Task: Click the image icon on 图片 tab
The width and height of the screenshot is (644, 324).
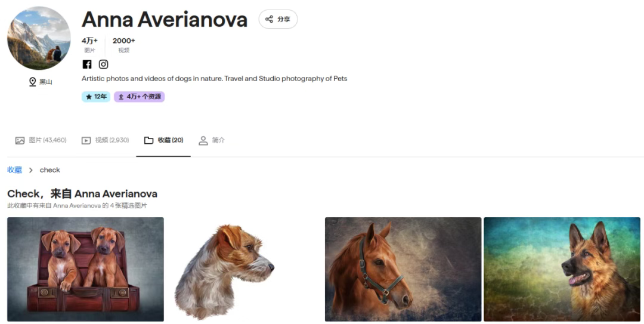Action: point(20,141)
